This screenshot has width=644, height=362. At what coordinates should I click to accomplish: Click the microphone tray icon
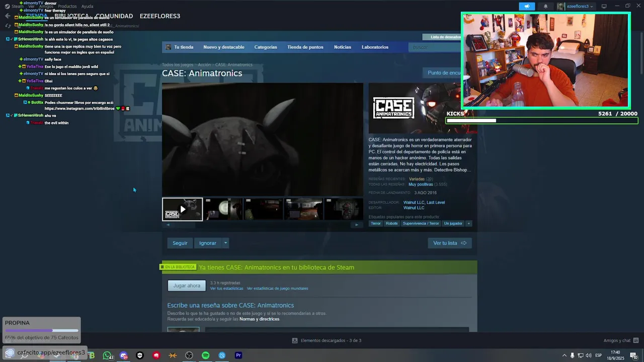coord(572,355)
